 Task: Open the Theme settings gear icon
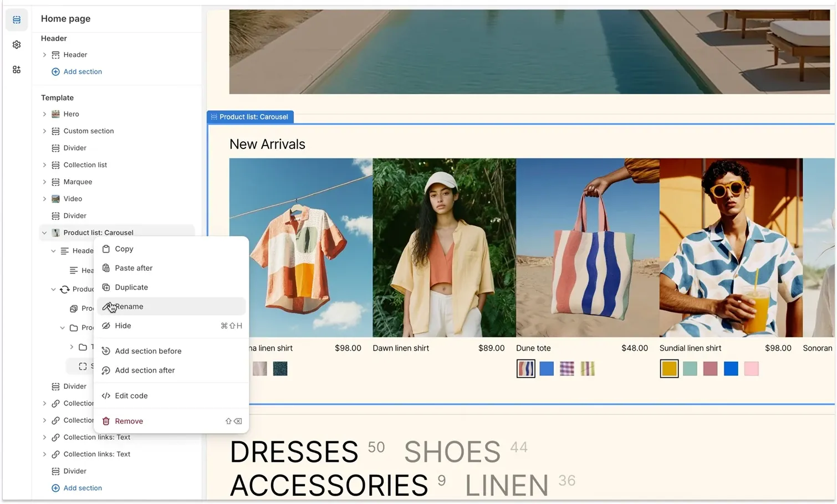click(x=17, y=44)
